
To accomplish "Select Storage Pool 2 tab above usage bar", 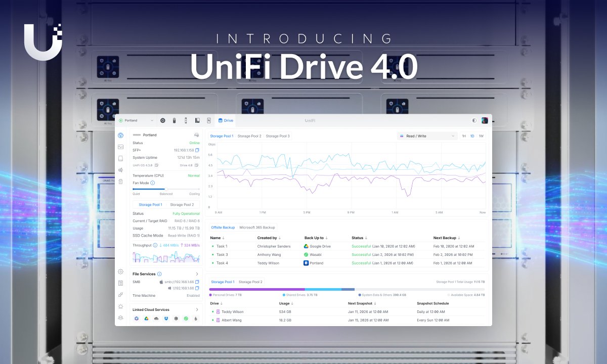I will click(250, 282).
